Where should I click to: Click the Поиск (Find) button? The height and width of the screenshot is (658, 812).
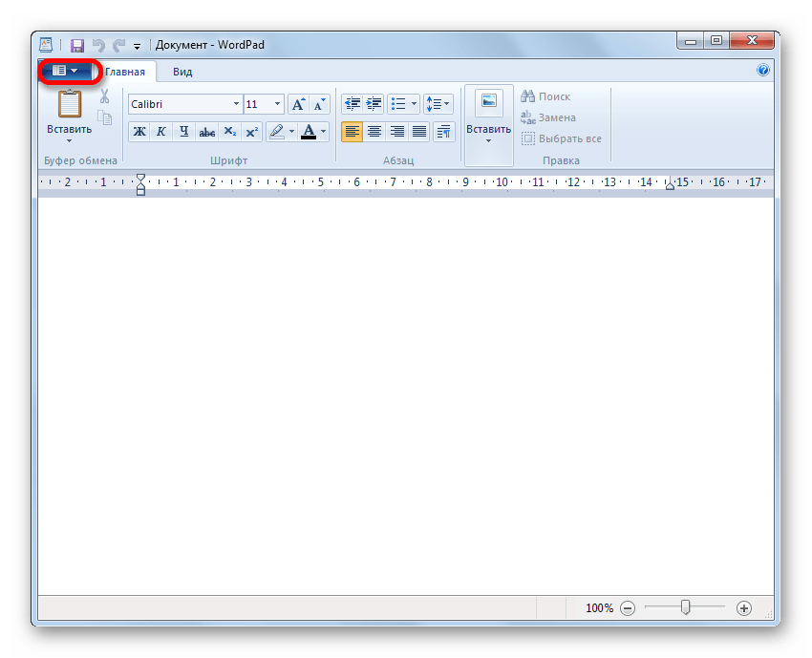pos(545,96)
